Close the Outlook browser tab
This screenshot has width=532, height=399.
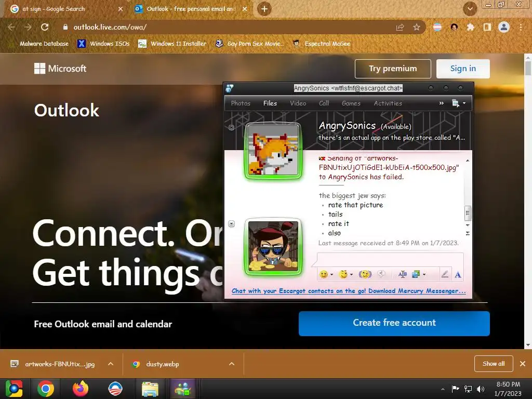[x=245, y=9]
